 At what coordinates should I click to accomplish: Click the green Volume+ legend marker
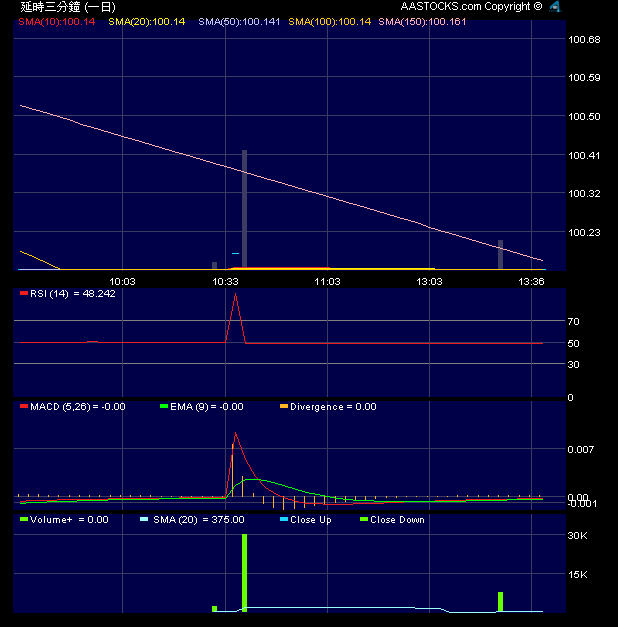click(x=24, y=520)
